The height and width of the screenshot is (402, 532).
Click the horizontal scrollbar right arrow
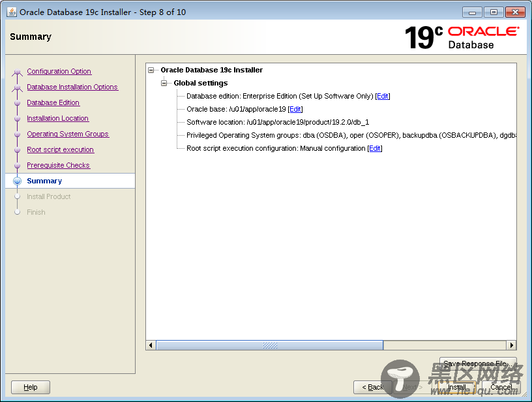[512, 345]
